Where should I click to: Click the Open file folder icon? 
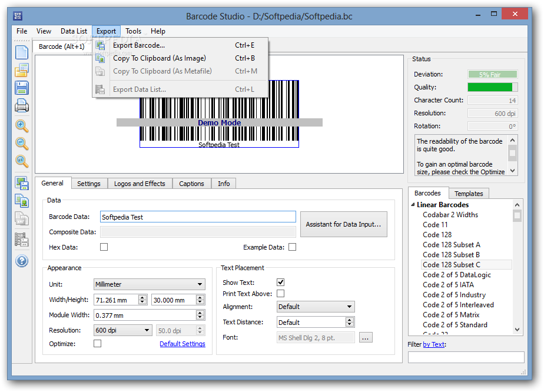click(x=22, y=70)
